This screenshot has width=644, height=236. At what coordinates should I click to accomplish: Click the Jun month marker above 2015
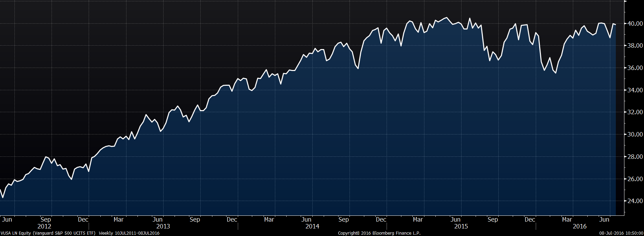[455, 220]
